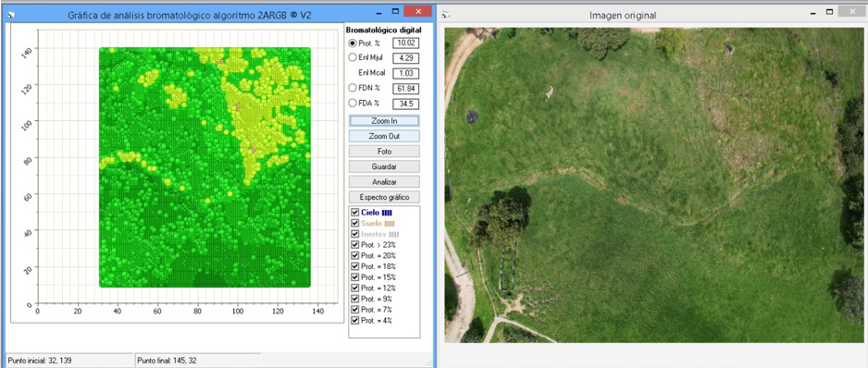Image resolution: width=868 pixels, height=368 pixels.
Task: Click the Inertes gray color bars
Action: [x=393, y=234]
